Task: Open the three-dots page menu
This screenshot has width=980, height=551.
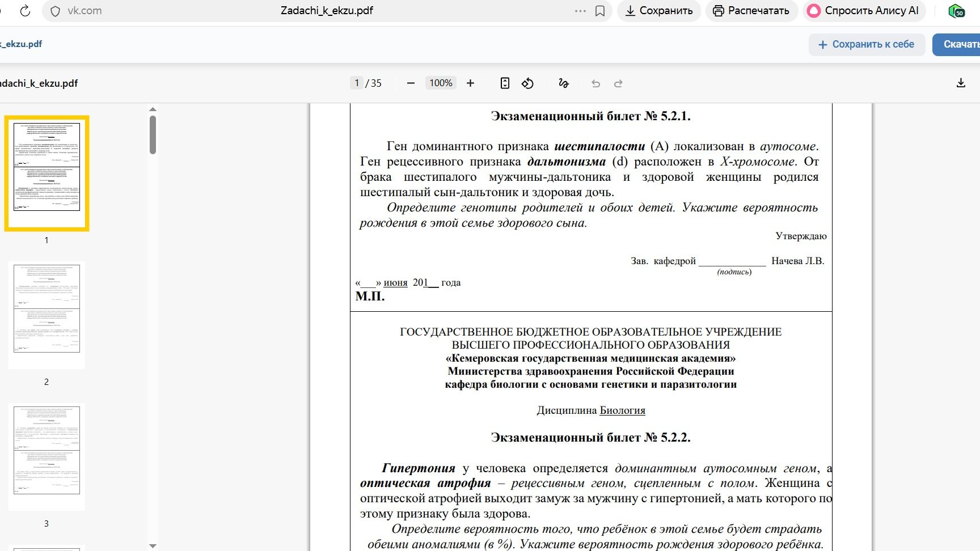Action: pos(580,11)
